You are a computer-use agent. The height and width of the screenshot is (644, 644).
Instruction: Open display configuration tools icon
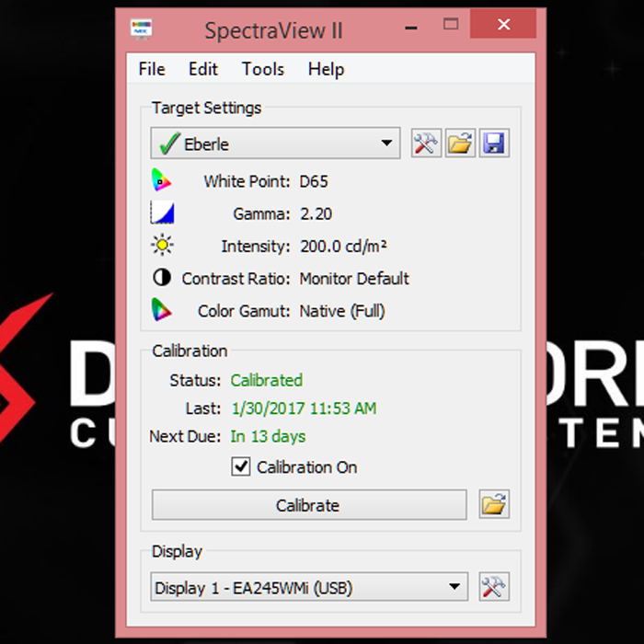[x=494, y=587]
